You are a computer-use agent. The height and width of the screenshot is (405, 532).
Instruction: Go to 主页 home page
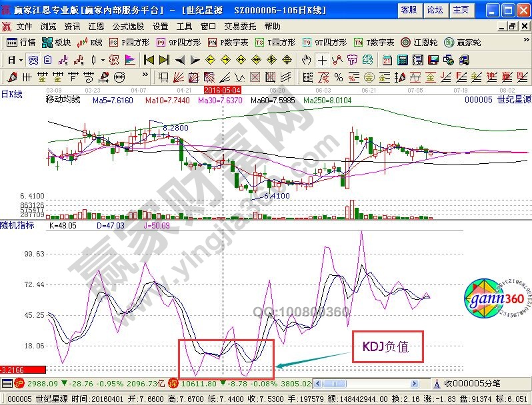pyautogui.click(x=460, y=10)
